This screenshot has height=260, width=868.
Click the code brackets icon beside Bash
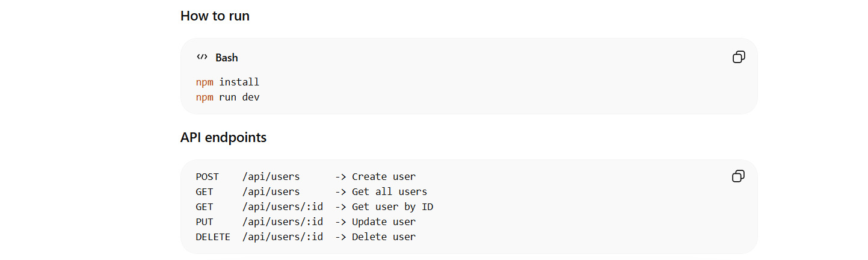tap(202, 57)
